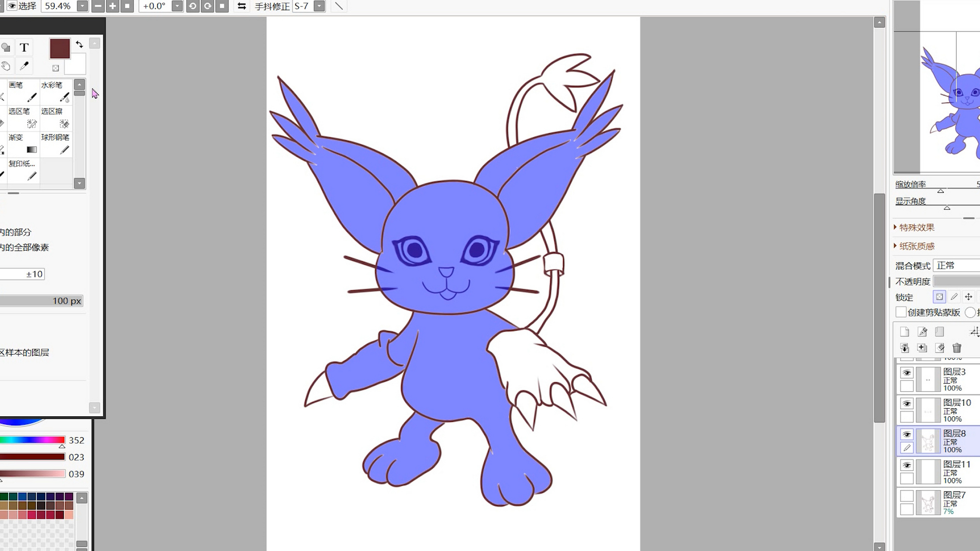Click the brush list scroll-up arrow
Screen dimensions: 980x551
tap(79, 84)
